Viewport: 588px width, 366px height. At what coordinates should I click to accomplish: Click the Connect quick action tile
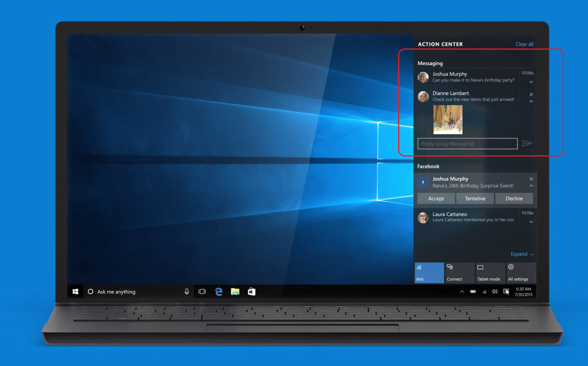(460, 273)
